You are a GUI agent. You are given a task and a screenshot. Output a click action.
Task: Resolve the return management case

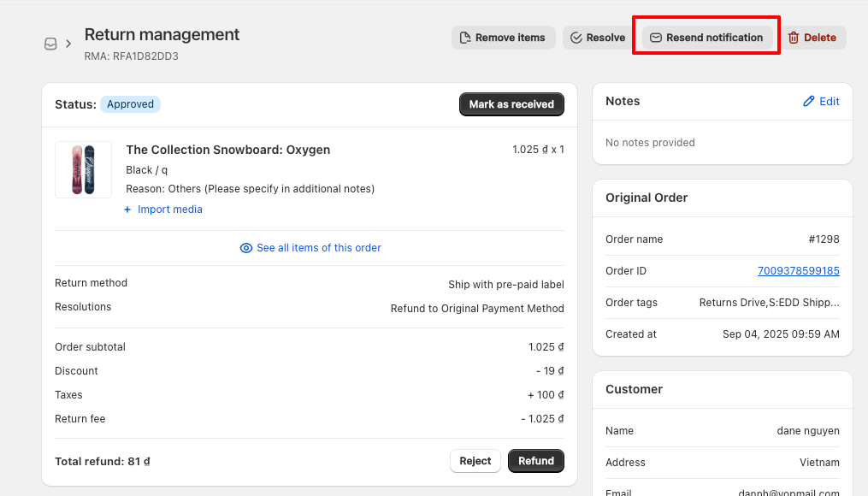[x=596, y=38]
